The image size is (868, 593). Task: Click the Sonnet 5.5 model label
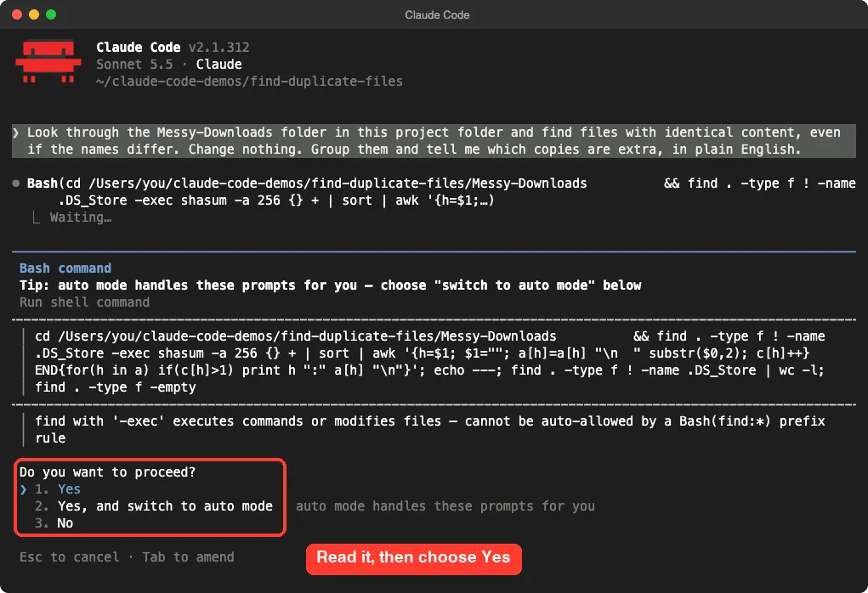(134, 65)
